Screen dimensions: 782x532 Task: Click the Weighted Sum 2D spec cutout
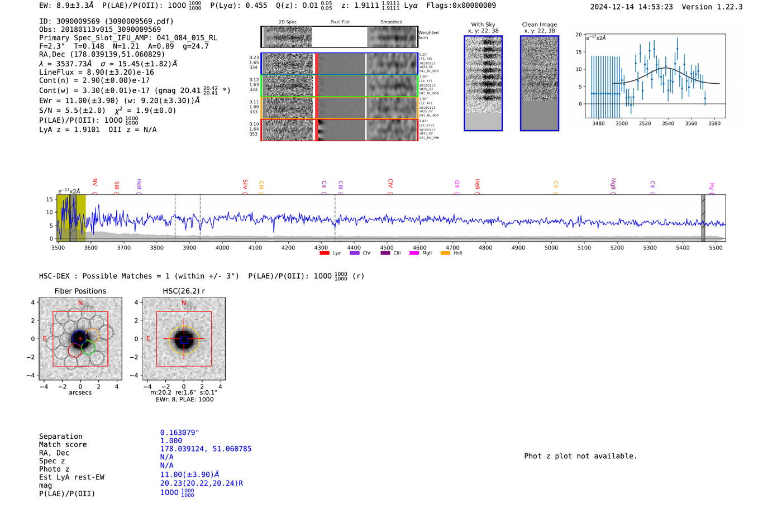pos(288,37)
